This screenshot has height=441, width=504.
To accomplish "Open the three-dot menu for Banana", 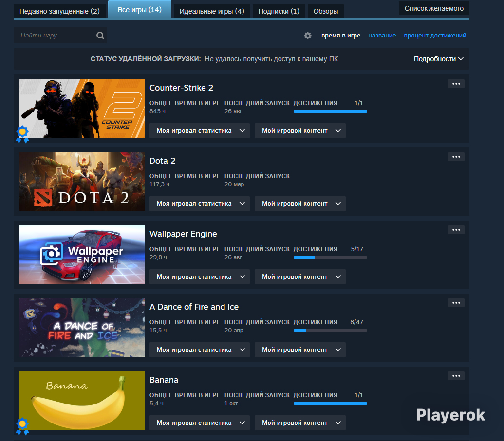I will tap(456, 375).
